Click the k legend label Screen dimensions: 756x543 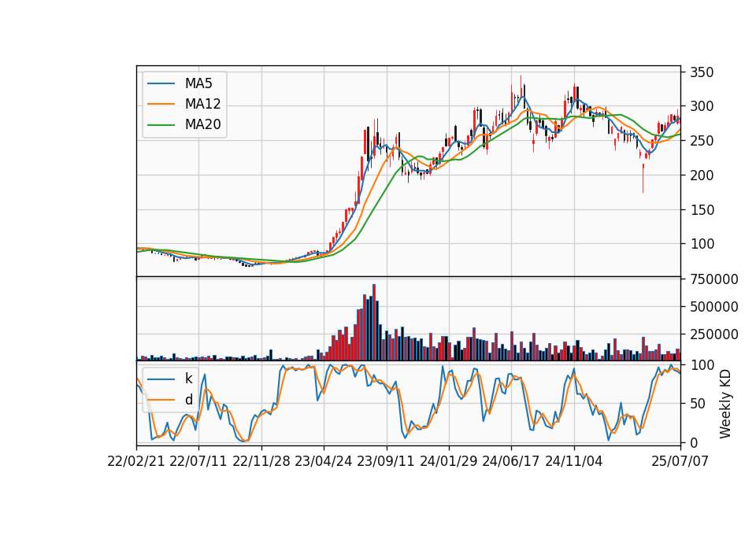(x=188, y=379)
